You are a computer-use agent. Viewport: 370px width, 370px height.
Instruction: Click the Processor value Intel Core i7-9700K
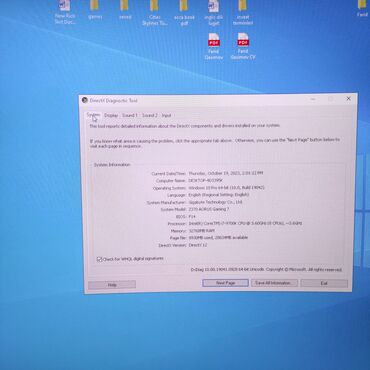(245, 223)
